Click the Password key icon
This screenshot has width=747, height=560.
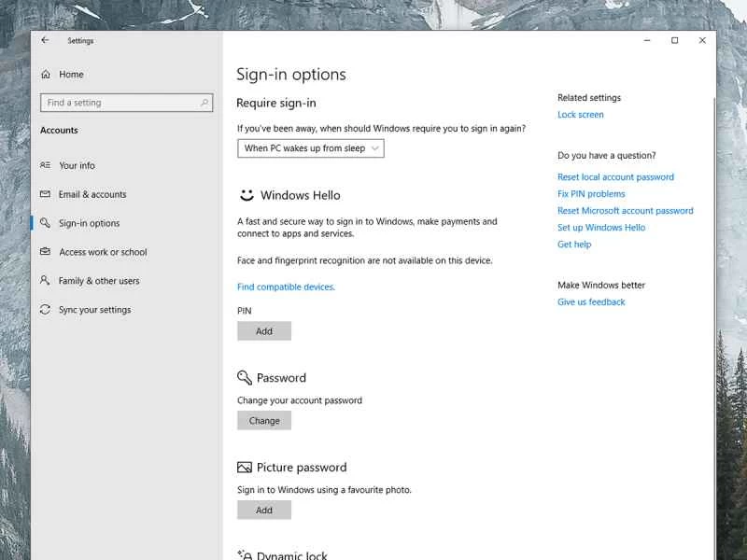[x=244, y=377]
